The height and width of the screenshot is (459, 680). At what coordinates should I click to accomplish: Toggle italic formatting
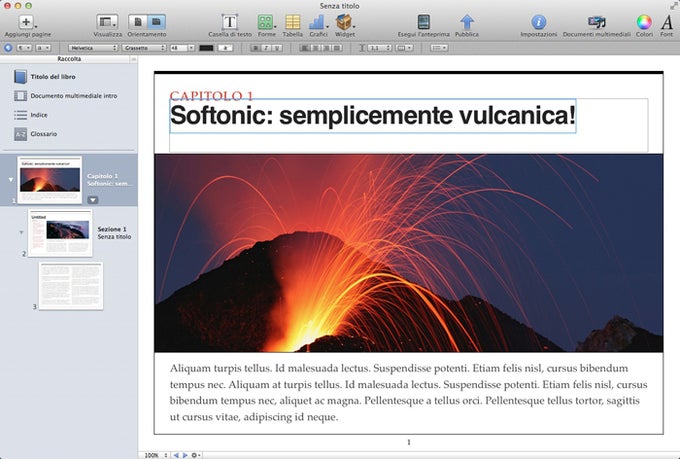[266, 48]
